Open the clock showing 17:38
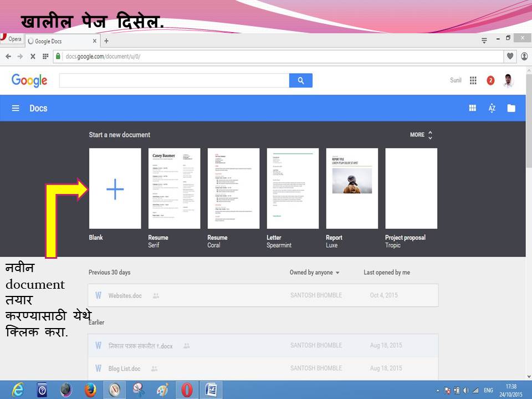Viewport: 532px width, 399px height. 510,391
